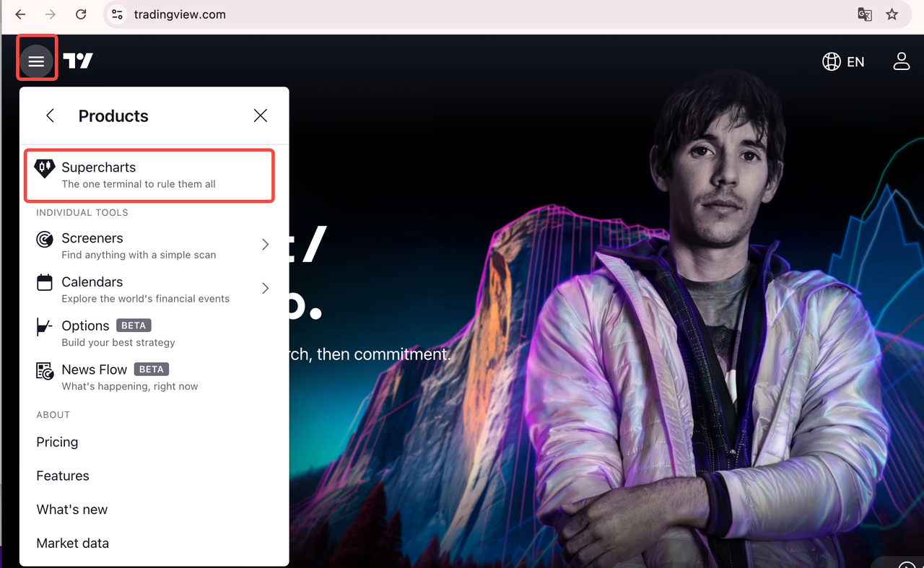Image resolution: width=924 pixels, height=568 pixels.
Task: Click the Calendars icon
Action: pos(45,282)
